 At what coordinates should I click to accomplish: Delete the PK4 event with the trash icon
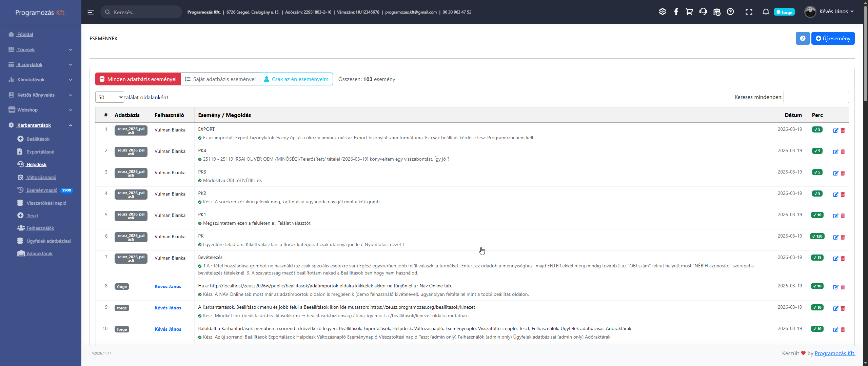pos(843,152)
